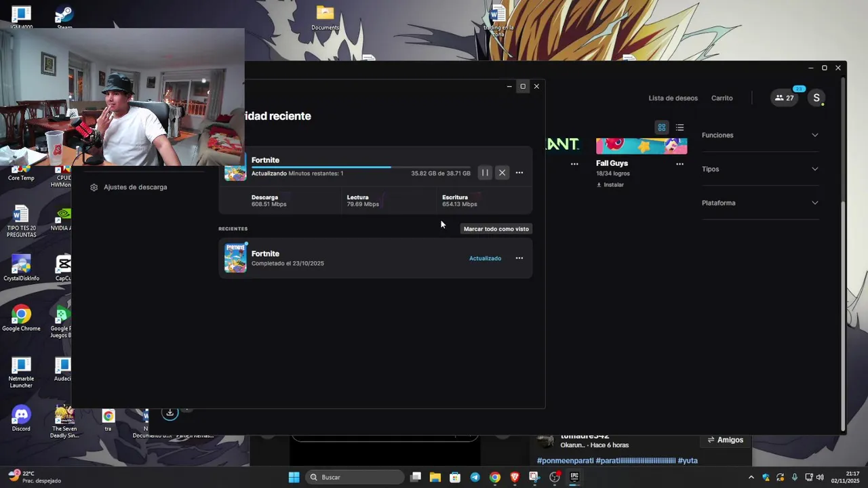
Task: Open the Steam desktop shortcut
Action: [64, 16]
